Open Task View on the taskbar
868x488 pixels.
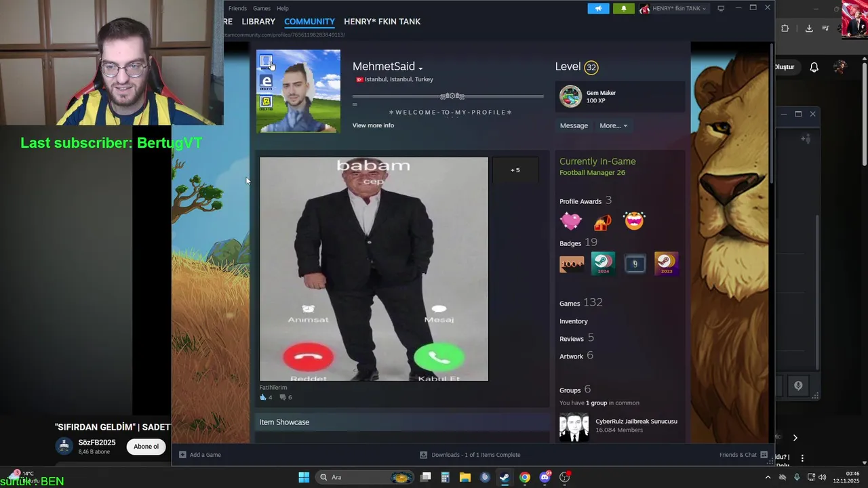click(425, 477)
